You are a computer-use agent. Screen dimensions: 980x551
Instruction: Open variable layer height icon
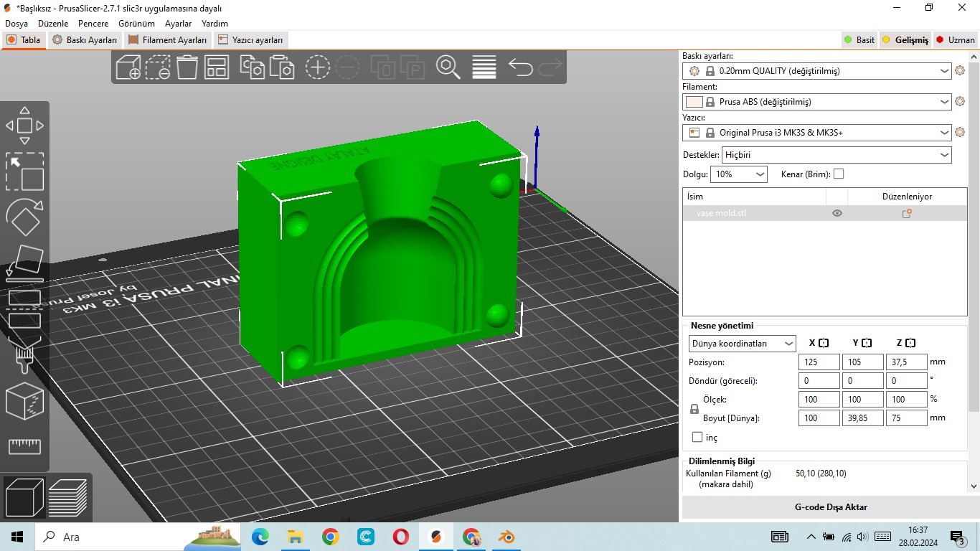(484, 67)
